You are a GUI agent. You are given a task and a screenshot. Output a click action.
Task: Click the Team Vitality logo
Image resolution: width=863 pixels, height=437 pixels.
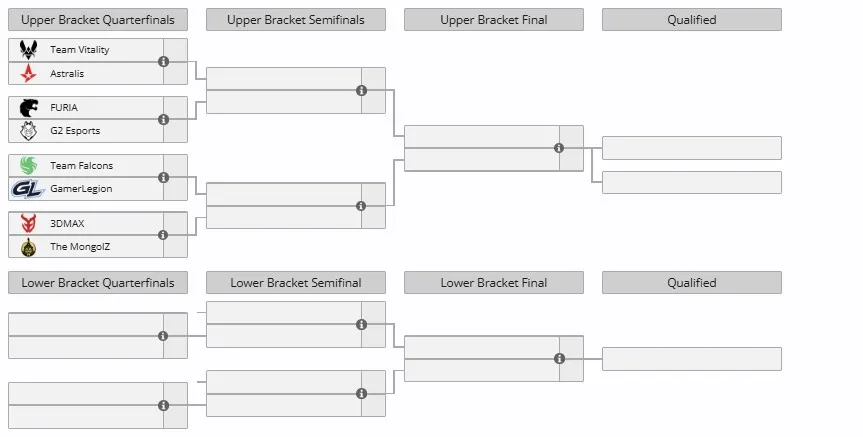(28, 50)
